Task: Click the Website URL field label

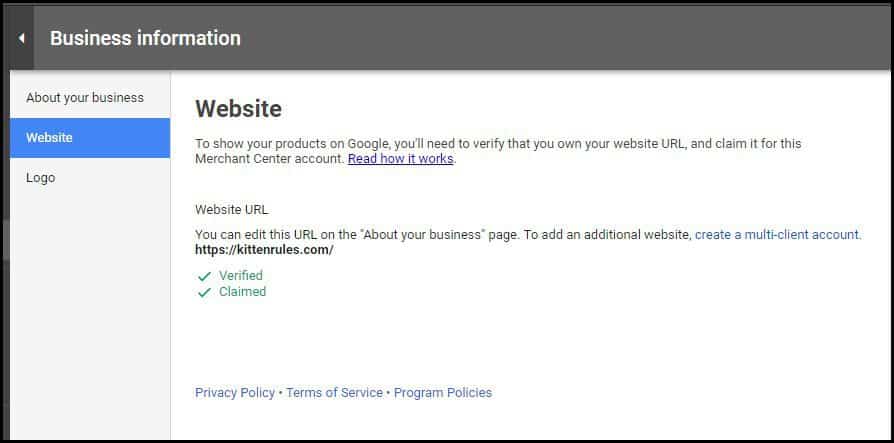Action: coord(231,210)
